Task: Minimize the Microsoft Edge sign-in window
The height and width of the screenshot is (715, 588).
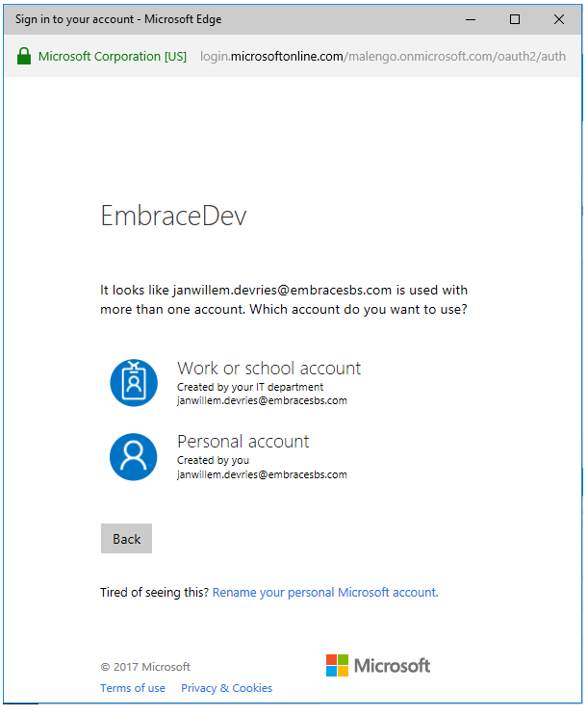Action: pyautogui.click(x=471, y=19)
